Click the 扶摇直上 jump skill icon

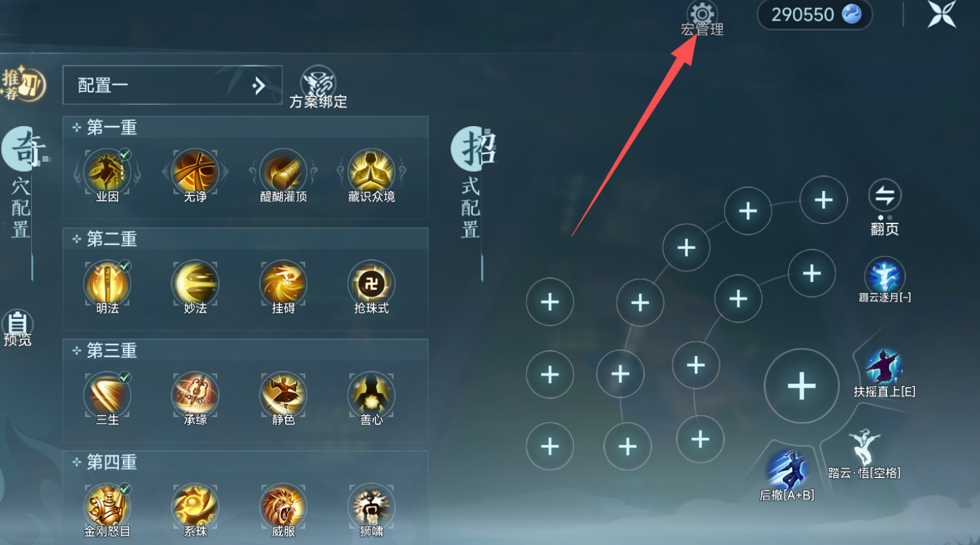[883, 367]
